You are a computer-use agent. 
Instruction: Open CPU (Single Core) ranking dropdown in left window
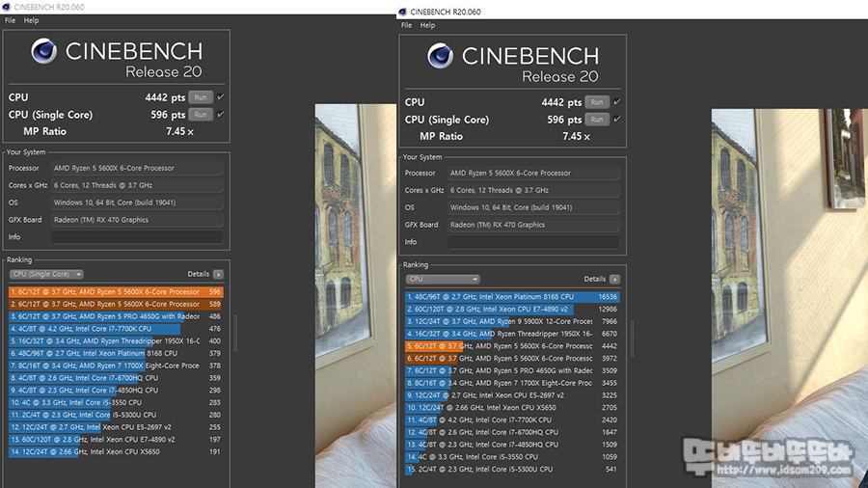[x=46, y=275]
